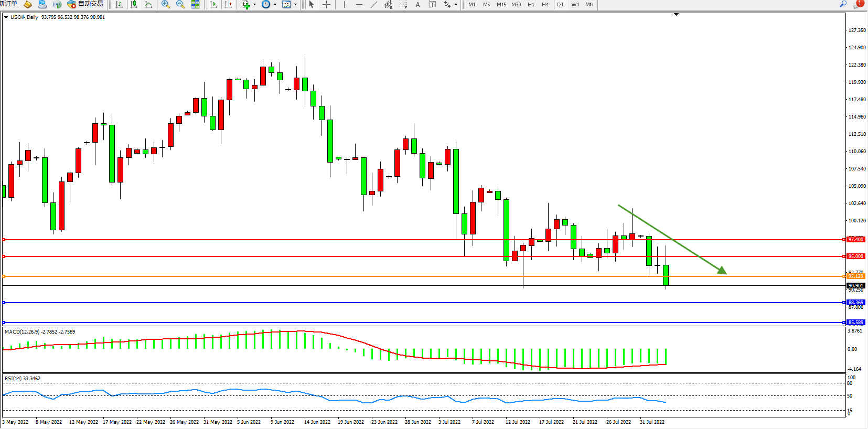Open the tile windows grid icon
Viewport: 868px width, 429px height.
(195, 5)
